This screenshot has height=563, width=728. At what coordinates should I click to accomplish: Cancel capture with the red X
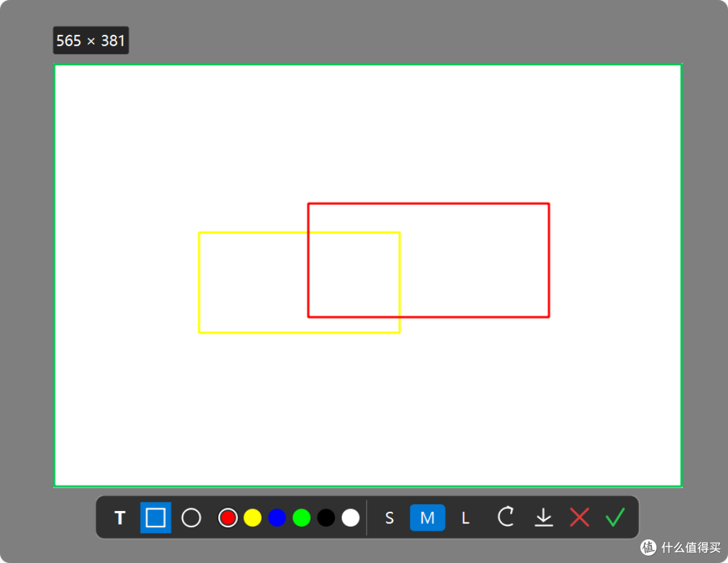580,517
